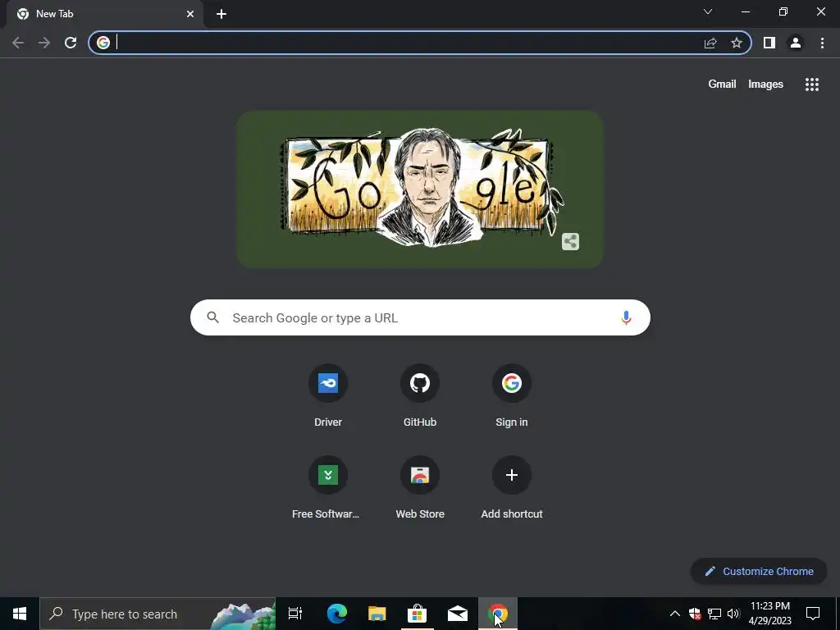Viewport: 840px width, 630px height.
Task: Open Gmail link
Action: 722,84
